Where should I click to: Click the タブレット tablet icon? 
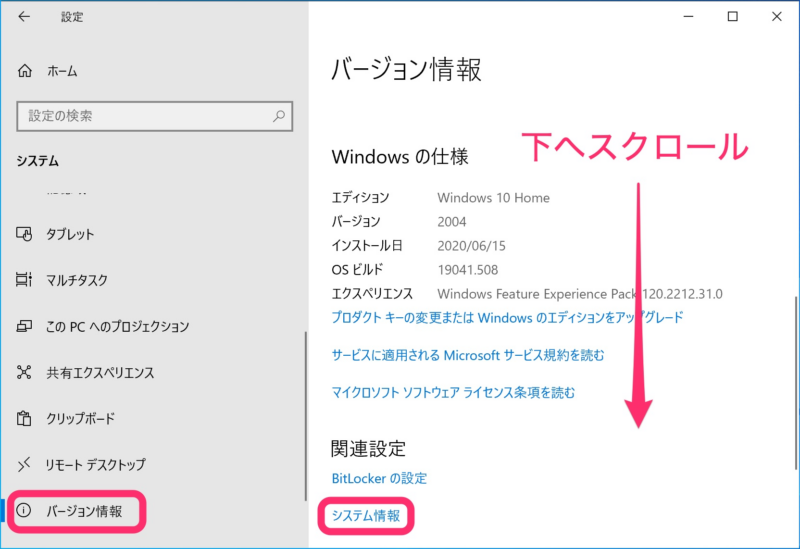coord(24,234)
